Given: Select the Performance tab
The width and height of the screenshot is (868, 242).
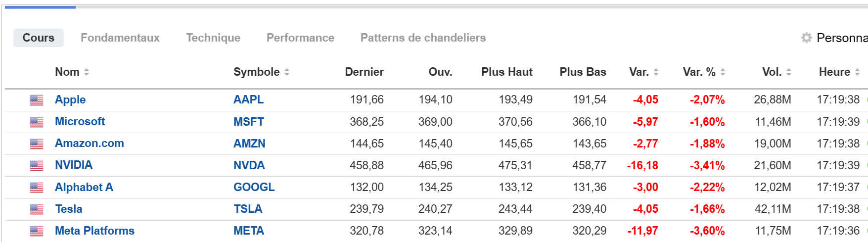Looking at the screenshot, I should [300, 38].
